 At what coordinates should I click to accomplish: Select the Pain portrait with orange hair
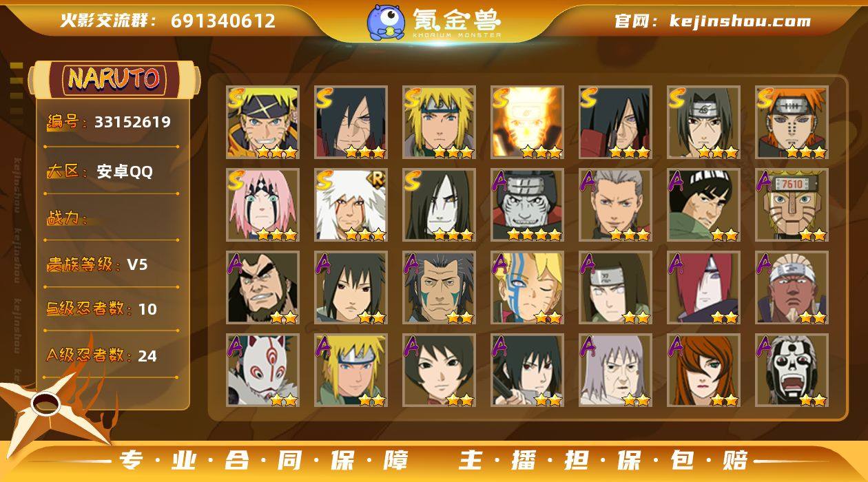(x=792, y=123)
